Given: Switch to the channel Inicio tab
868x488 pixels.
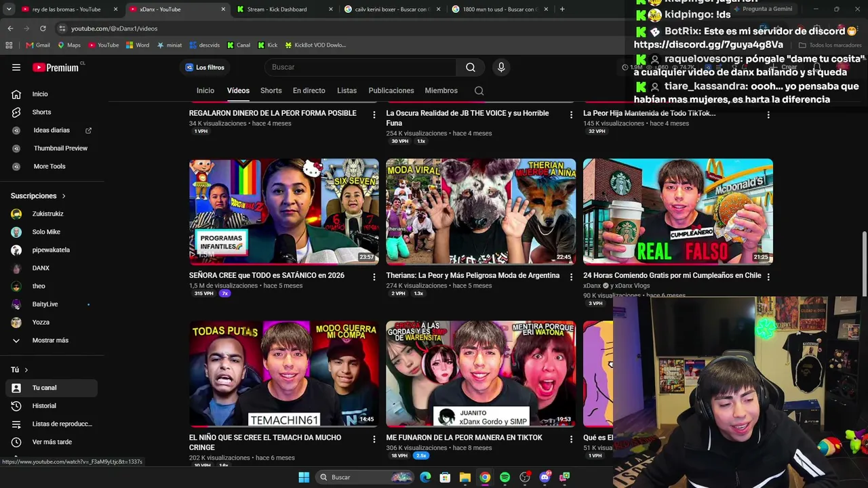Looking at the screenshot, I should click(205, 91).
